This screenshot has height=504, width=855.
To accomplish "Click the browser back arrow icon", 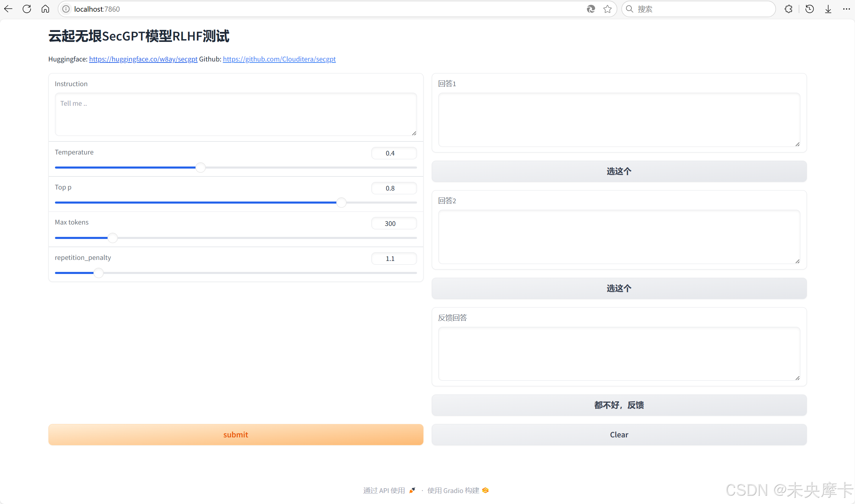I will click(8, 9).
